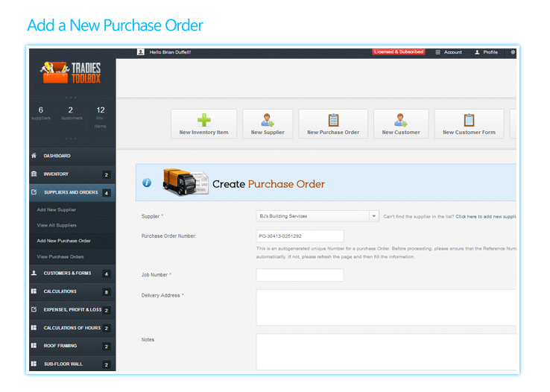The width and height of the screenshot is (550, 392).
Task: Click the blue info icon beside the truck
Action: tap(147, 183)
